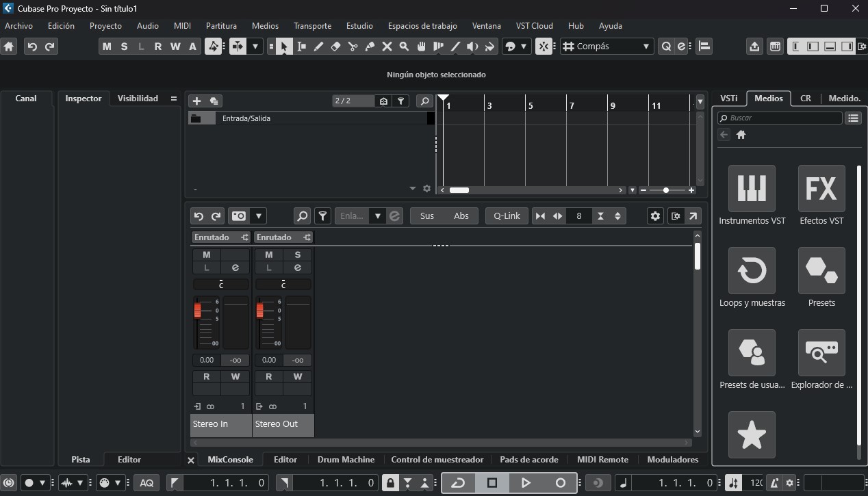Solo the Stereo Out channel
This screenshot has width=868, height=496.
297,254
